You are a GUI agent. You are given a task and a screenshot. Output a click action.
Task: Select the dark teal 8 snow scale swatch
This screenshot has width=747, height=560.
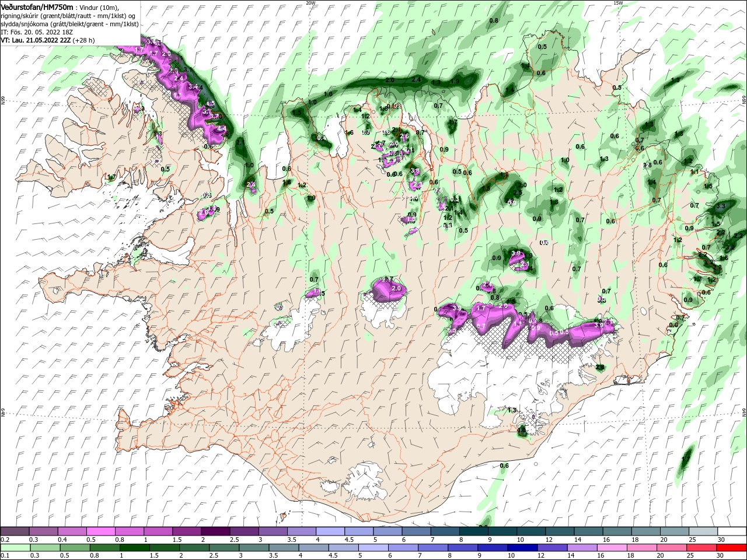point(474,531)
